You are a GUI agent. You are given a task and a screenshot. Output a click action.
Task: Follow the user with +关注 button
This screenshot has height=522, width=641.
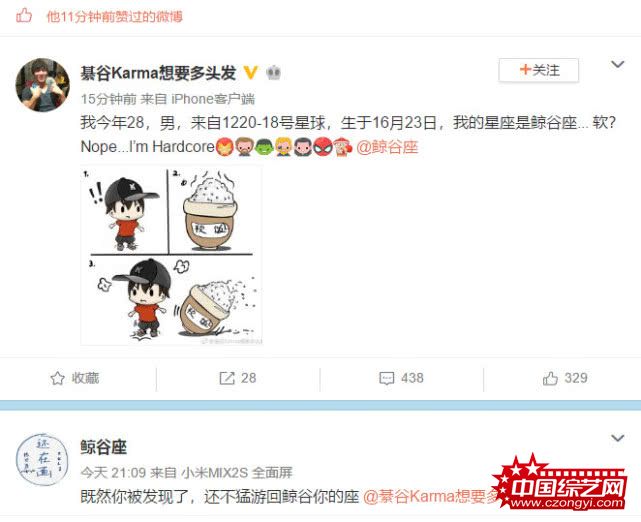[x=539, y=70]
